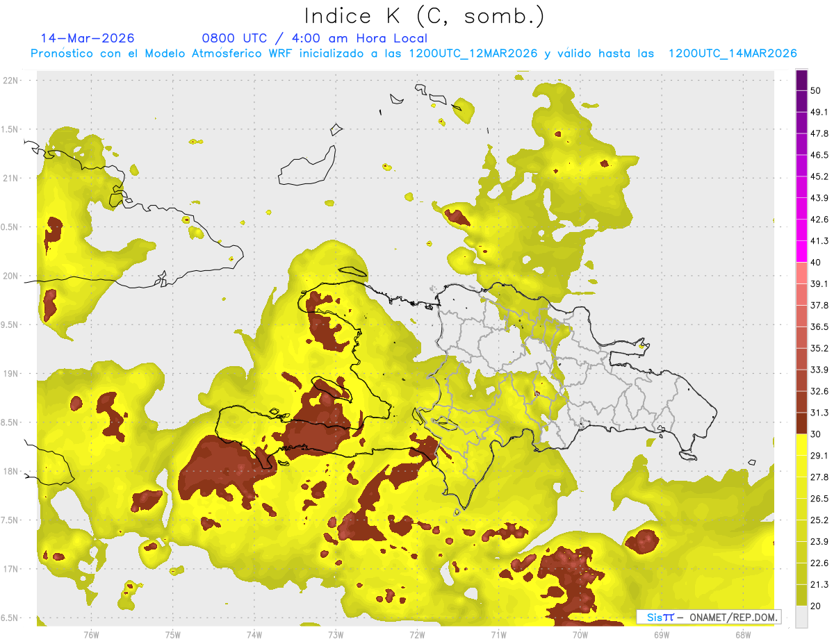This screenshot has height=644, width=834.
Task: Click the '71W' longitude label
Action: 498,634
